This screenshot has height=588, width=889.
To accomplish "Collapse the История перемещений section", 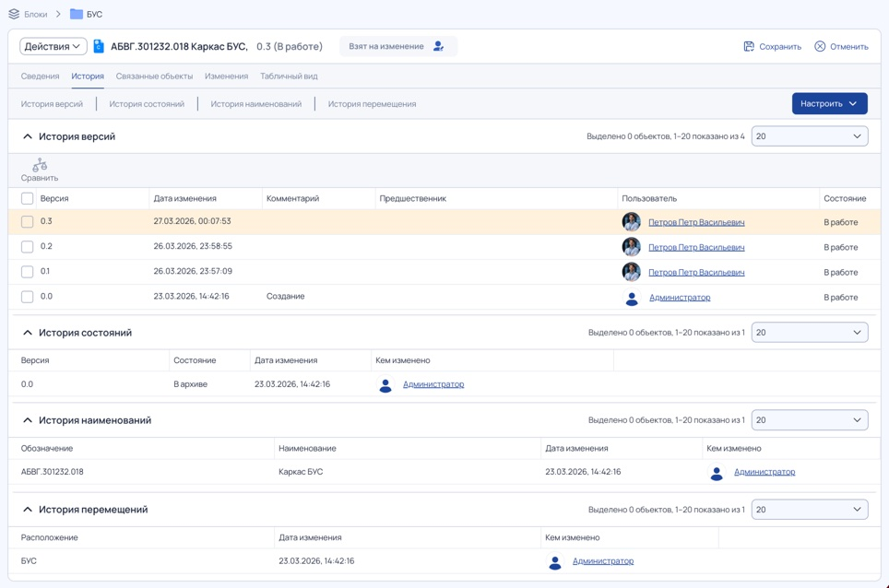I will coord(28,510).
